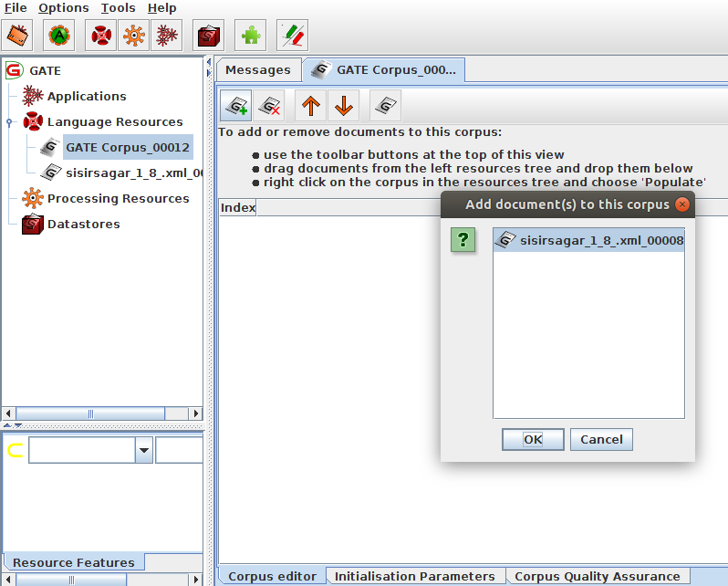Select the Resource Features tab
Viewport: 728px width, 586px height.
(73, 562)
